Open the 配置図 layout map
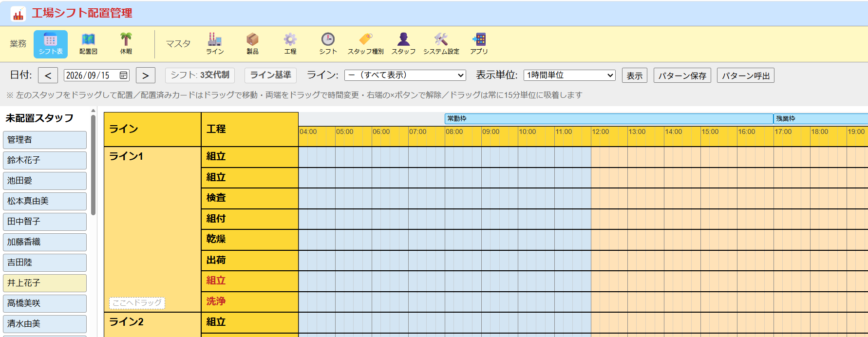The height and width of the screenshot is (337, 868). point(88,44)
